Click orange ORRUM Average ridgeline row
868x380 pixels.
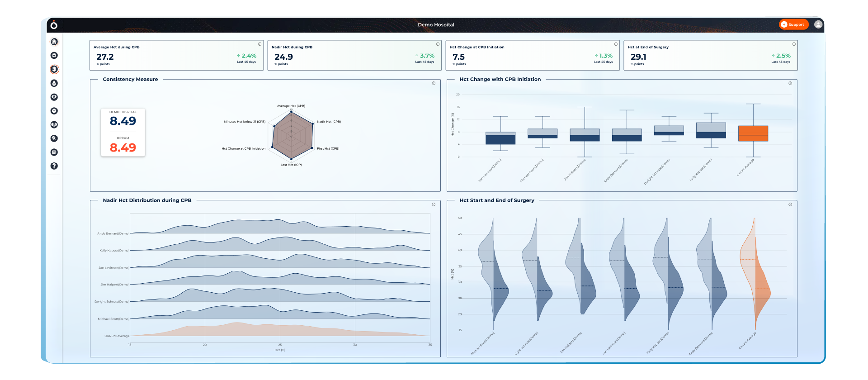coord(280,330)
